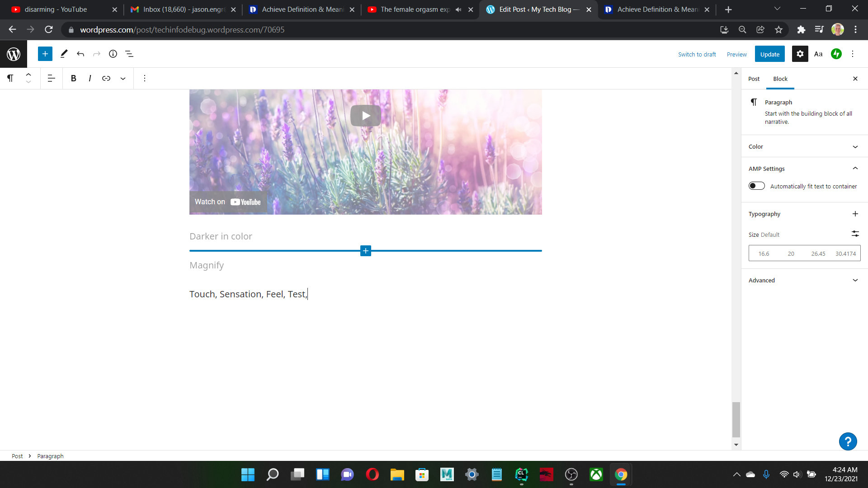Viewport: 868px width, 488px height.
Task: Switch to the Post tab
Action: coord(754,79)
